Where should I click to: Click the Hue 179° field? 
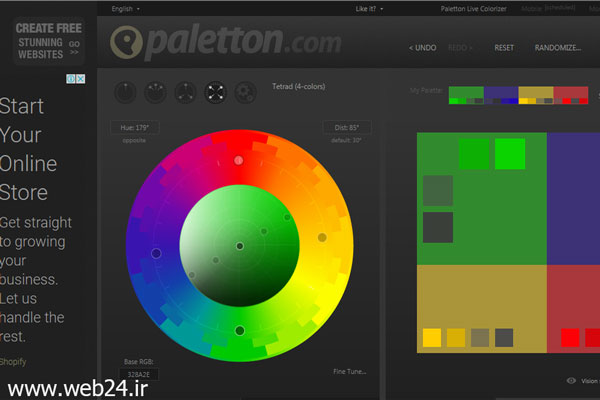[135, 127]
